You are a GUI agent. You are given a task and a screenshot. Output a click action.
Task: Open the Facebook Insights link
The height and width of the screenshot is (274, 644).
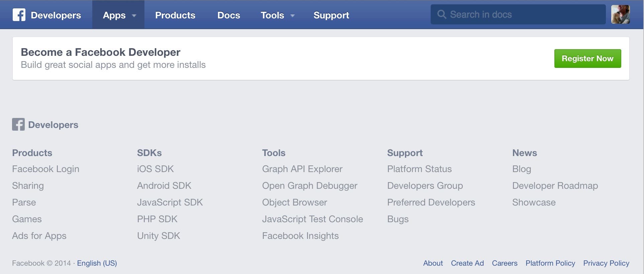(301, 236)
